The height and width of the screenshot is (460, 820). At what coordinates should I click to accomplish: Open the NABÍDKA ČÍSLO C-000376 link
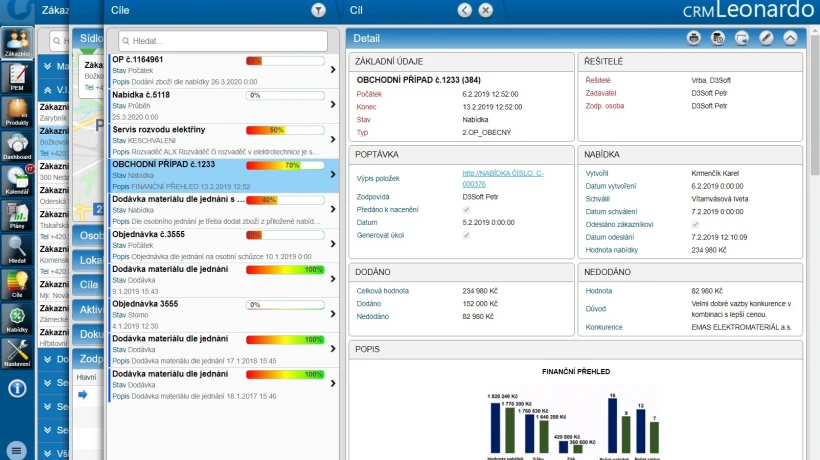point(503,178)
